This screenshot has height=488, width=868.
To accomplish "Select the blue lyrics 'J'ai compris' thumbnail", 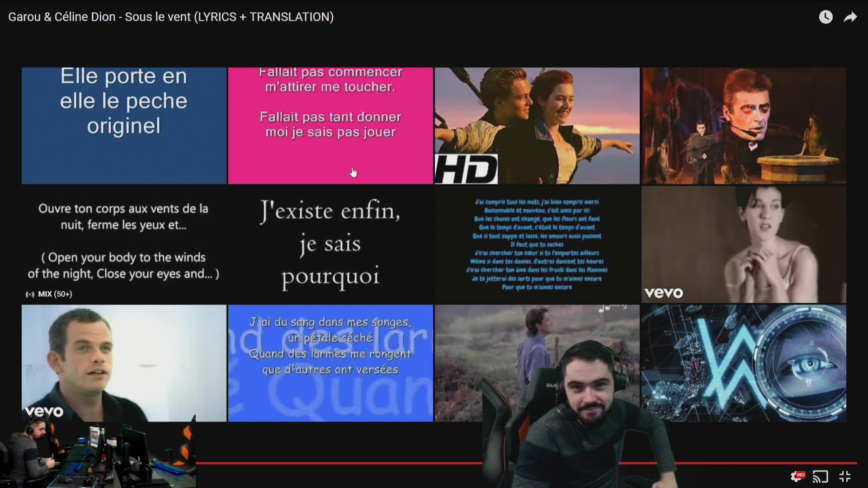I will coord(537,244).
